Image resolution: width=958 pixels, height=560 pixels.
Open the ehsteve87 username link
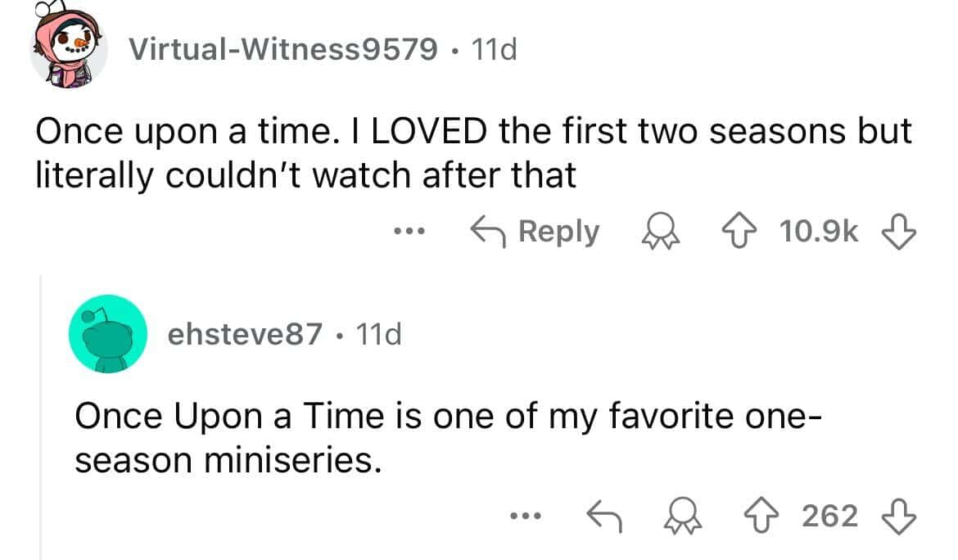coord(245,335)
